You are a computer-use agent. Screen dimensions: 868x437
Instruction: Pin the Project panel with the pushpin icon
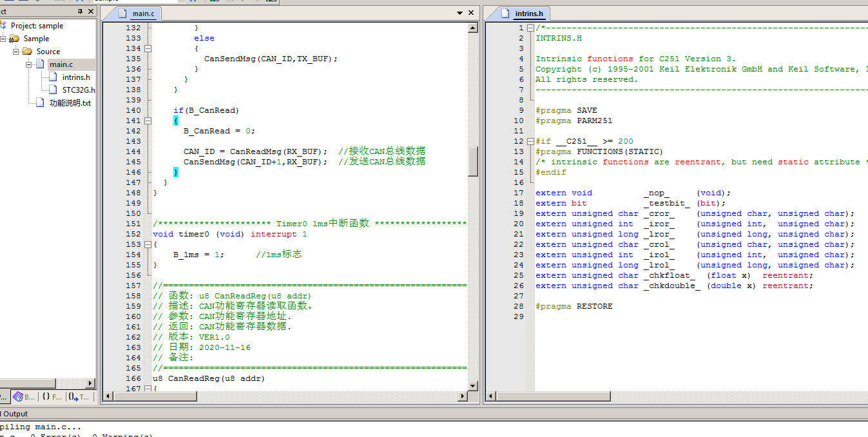point(80,12)
